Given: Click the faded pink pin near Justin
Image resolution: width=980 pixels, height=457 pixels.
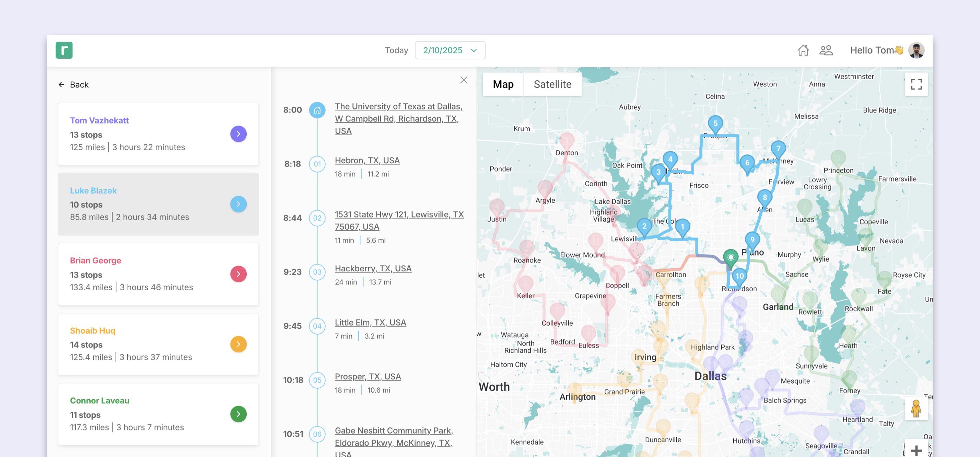Looking at the screenshot, I should point(497,208).
